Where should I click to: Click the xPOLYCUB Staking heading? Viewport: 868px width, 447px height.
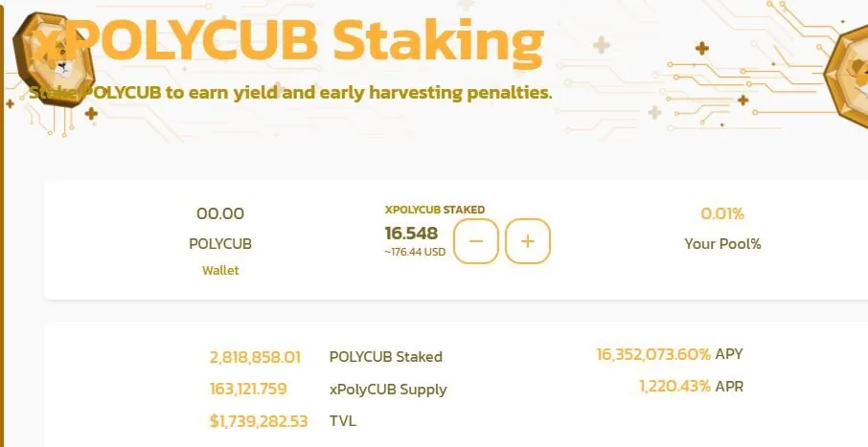[x=287, y=40]
